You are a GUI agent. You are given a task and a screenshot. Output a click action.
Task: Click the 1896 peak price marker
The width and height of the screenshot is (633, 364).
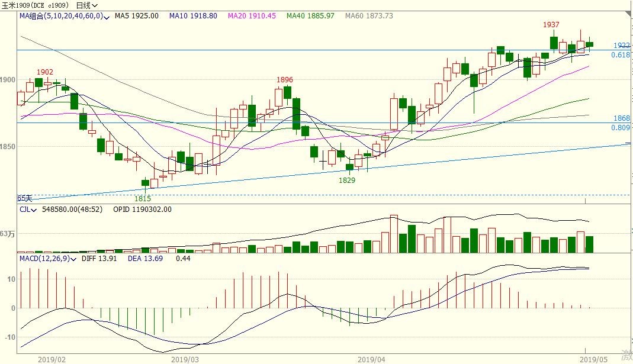pos(285,80)
